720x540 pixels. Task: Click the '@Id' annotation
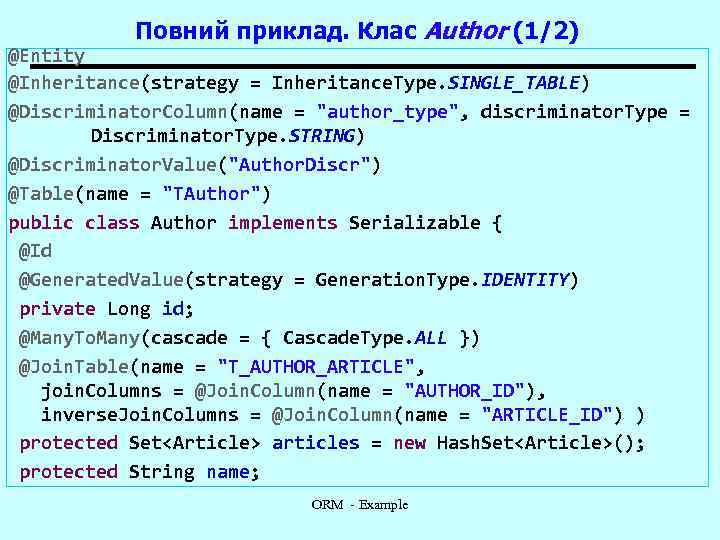point(35,252)
